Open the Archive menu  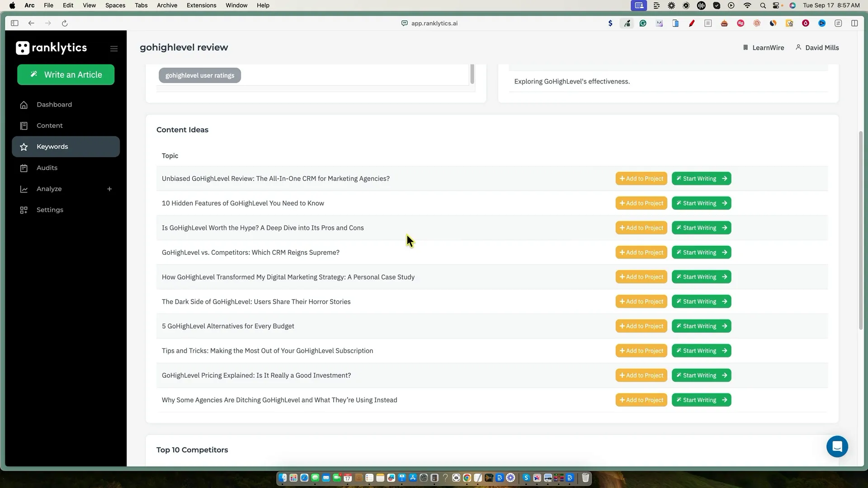tap(167, 5)
